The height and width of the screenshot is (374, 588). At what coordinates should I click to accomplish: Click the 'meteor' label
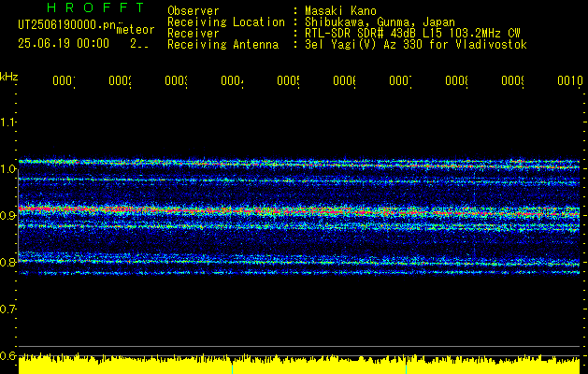(x=135, y=30)
